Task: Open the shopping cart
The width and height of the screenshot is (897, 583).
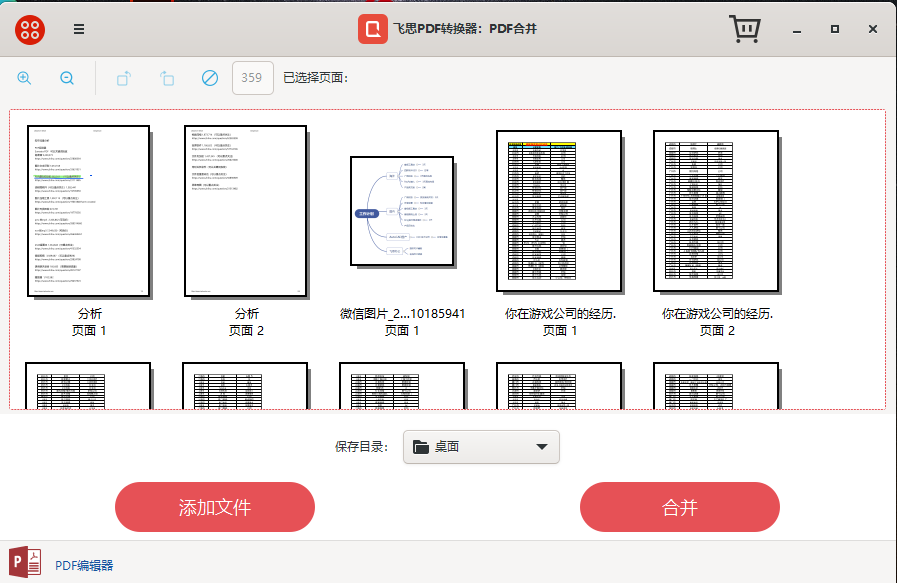Action: tap(744, 29)
